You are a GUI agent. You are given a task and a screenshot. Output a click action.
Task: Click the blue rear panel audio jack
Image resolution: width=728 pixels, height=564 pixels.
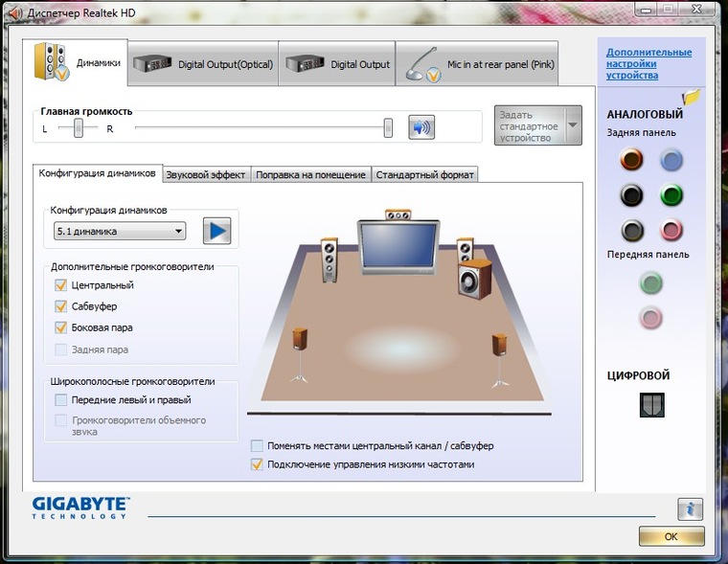click(x=671, y=161)
